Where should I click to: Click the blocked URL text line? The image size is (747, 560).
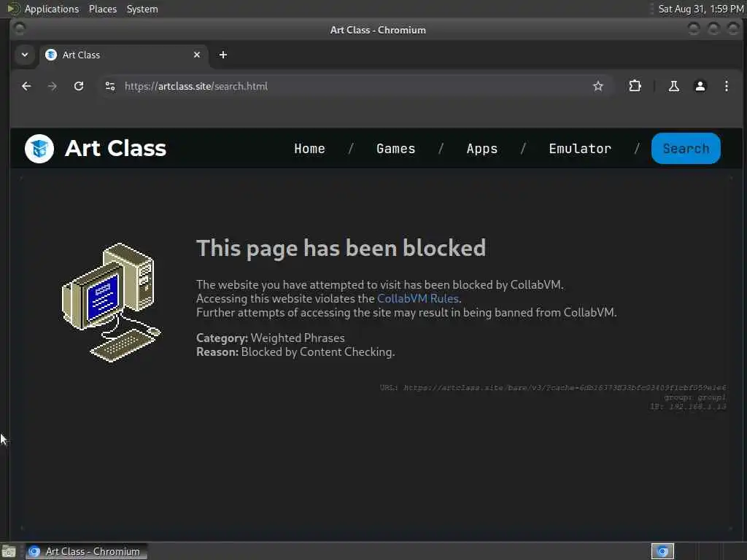tap(553, 388)
